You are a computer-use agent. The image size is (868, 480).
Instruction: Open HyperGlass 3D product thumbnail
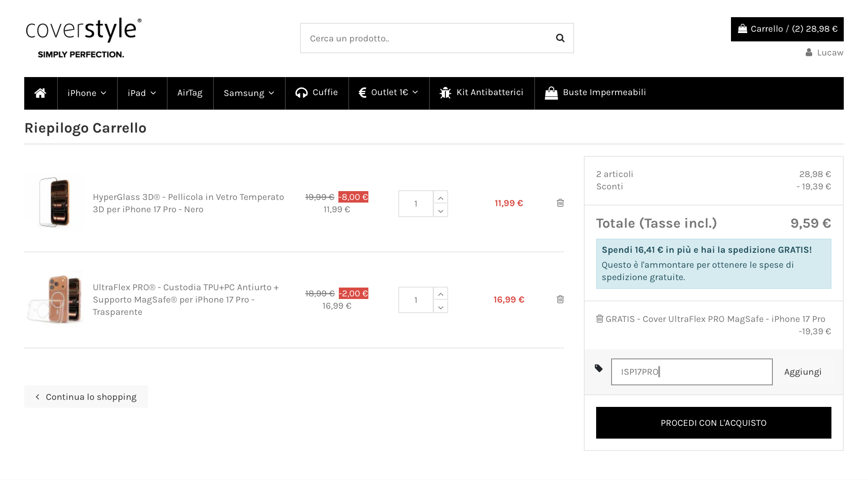coord(55,203)
